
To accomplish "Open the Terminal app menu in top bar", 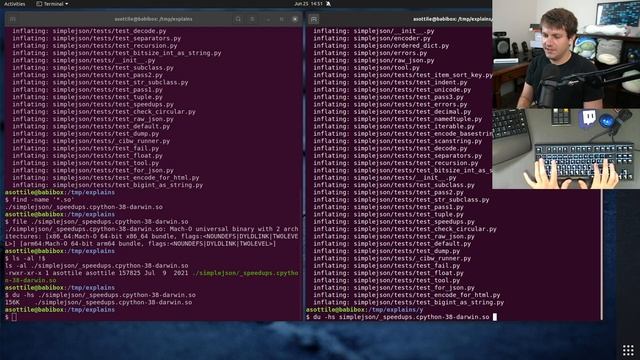I will tap(52, 4).
